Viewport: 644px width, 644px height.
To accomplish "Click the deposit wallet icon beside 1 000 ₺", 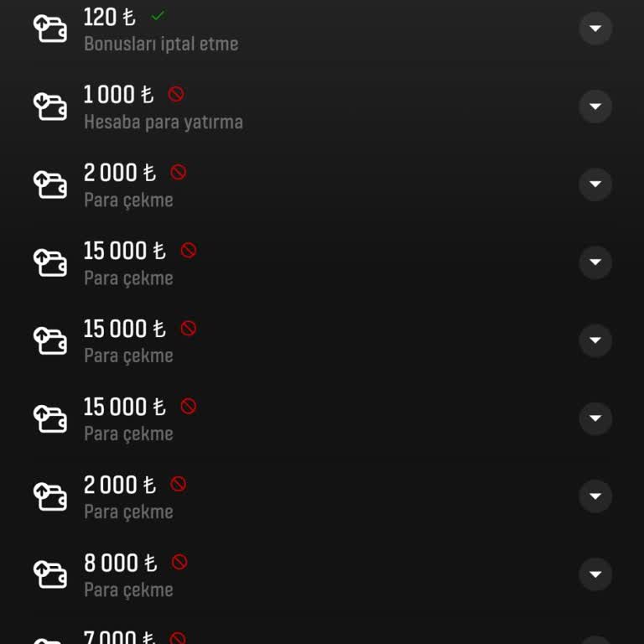I will [49, 106].
